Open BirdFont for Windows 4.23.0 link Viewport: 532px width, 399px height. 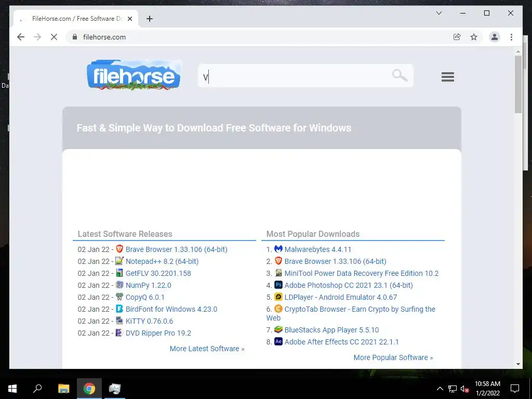click(171, 309)
